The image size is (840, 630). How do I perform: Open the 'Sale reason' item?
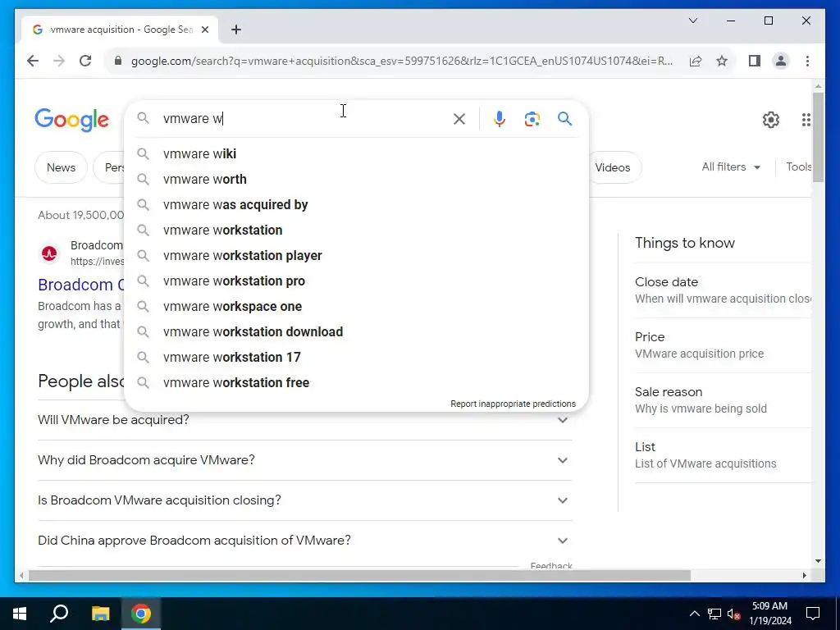pyautogui.click(x=723, y=400)
